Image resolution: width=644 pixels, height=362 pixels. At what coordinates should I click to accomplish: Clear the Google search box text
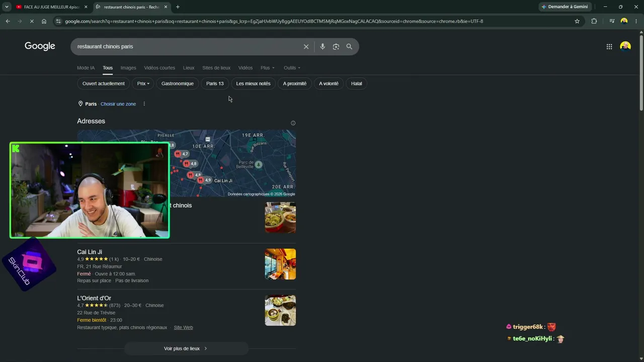(x=306, y=47)
